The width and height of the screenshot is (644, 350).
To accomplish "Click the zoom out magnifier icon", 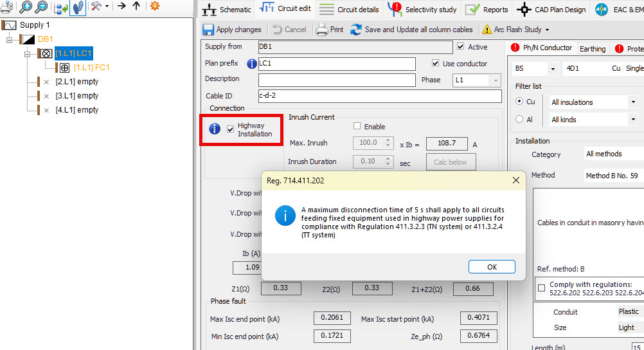I will pos(40,7).
